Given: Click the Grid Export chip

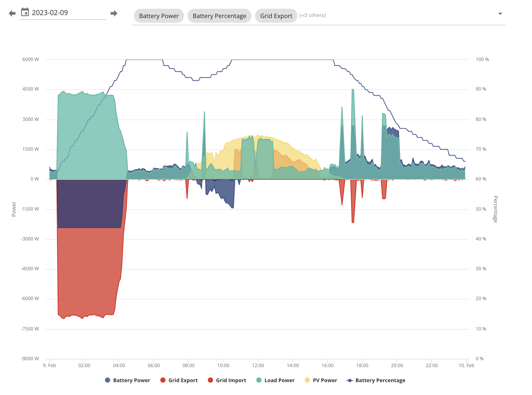Looking at the screenshot, I should coord(276,16).
